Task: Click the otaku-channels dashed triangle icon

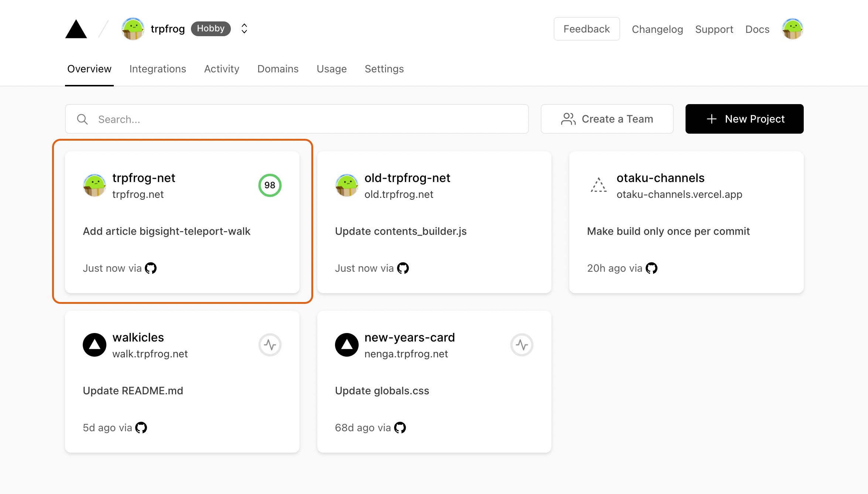Action: click(x=598, y=185)
